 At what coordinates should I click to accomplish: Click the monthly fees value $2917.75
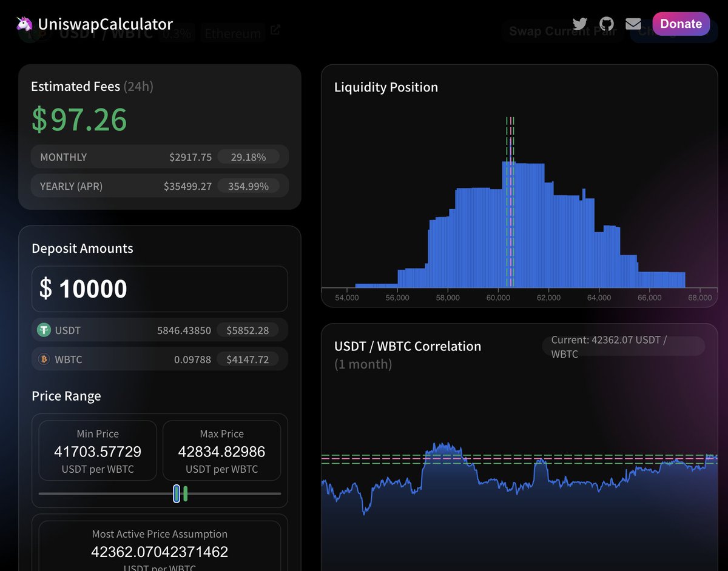(190, 157)
